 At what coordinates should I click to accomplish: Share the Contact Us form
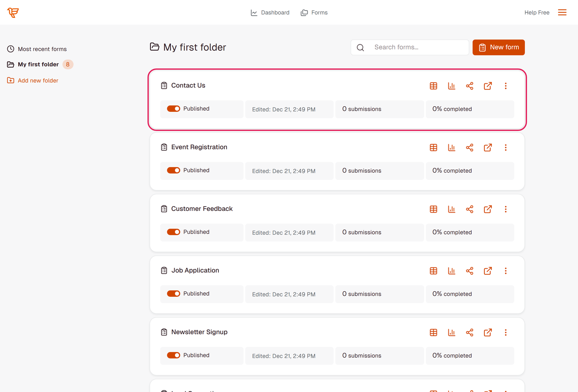[470, 86]
